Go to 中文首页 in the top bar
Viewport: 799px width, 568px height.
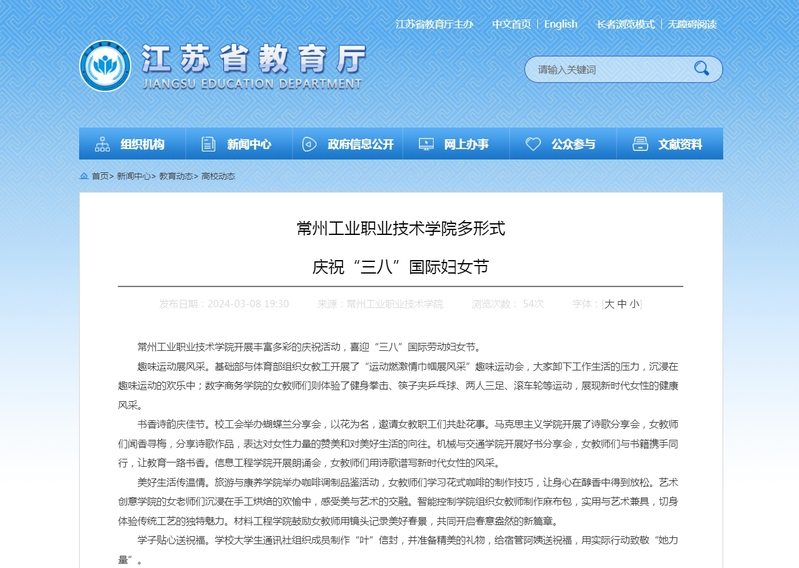click(511, 24)
